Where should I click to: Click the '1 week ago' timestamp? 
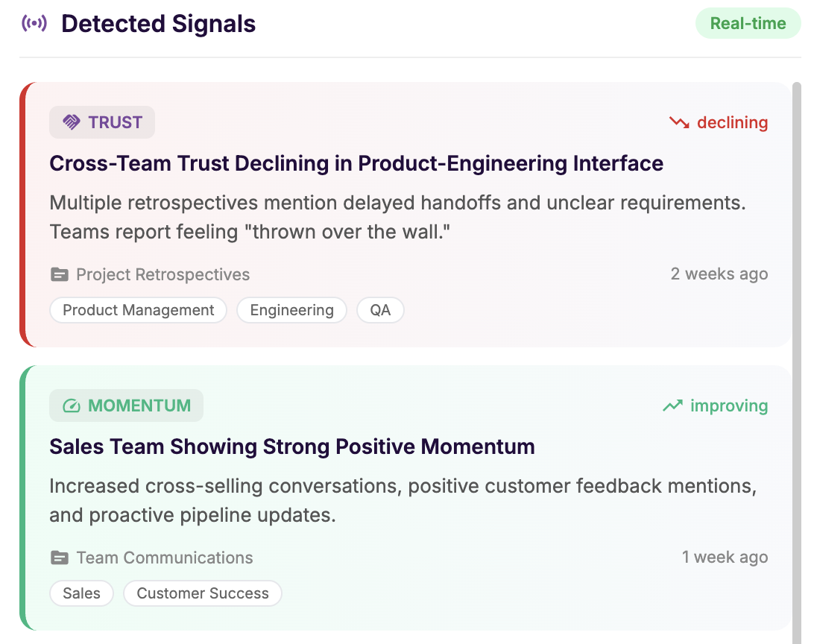point(725,558)
